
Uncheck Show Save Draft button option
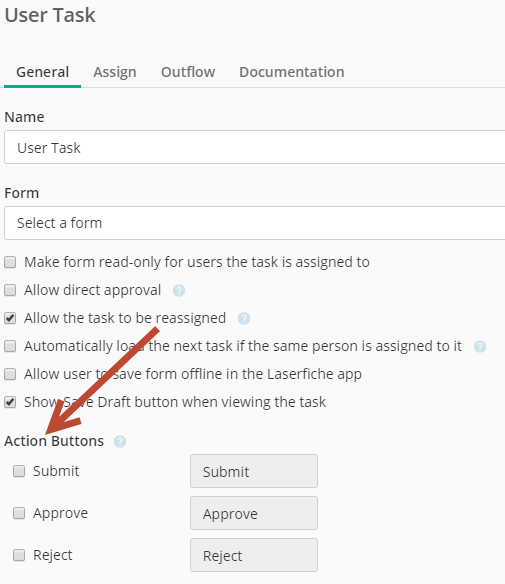[10, 402]
